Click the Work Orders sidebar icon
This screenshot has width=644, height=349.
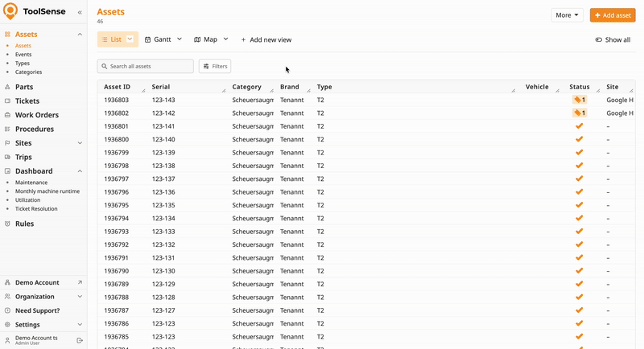pos(7,115)
